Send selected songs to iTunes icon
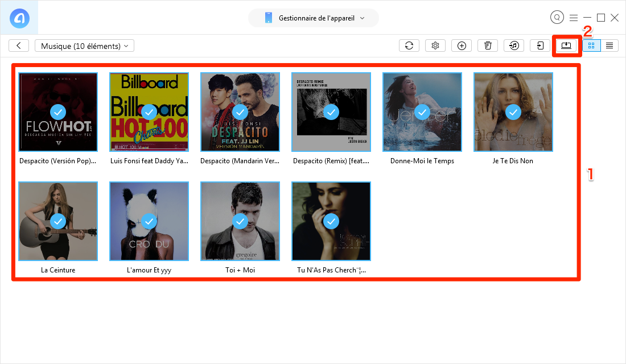The image size is (626, 364). click(x=514, y=45)
